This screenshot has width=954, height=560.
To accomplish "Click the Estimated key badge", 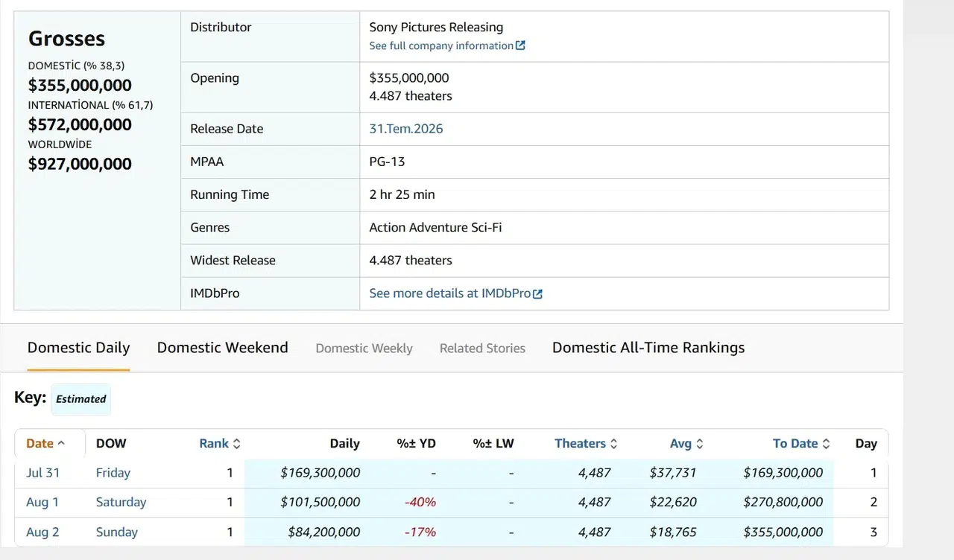I will [81, 399].
